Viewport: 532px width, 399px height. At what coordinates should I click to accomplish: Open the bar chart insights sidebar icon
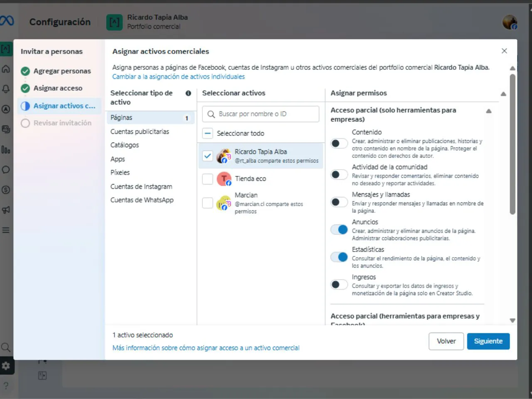6,150
